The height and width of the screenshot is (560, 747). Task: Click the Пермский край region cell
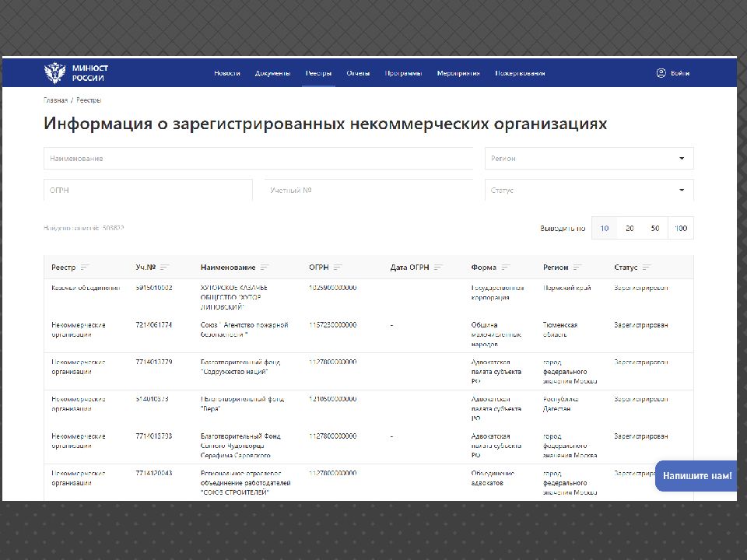567,288
